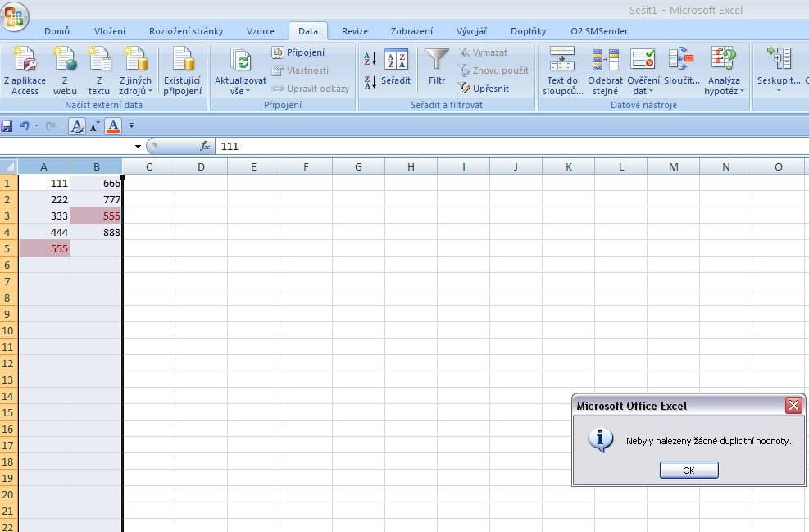Viewport: 809px width, 532px height.
Task: Select column A header
Action: tap(44, 166)
